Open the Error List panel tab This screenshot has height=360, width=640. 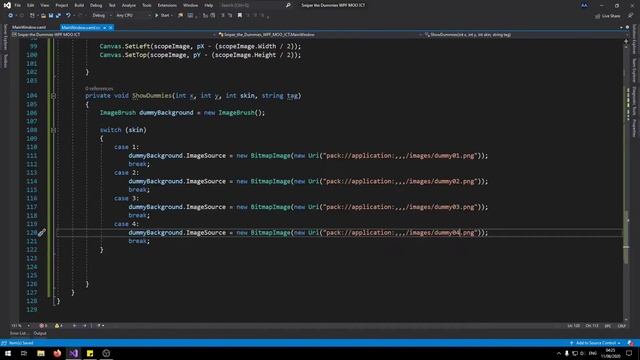(x=19, y=333)
